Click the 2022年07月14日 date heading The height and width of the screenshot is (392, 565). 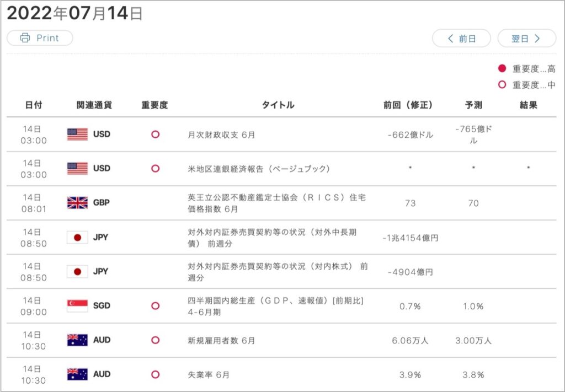click(75, 14)
